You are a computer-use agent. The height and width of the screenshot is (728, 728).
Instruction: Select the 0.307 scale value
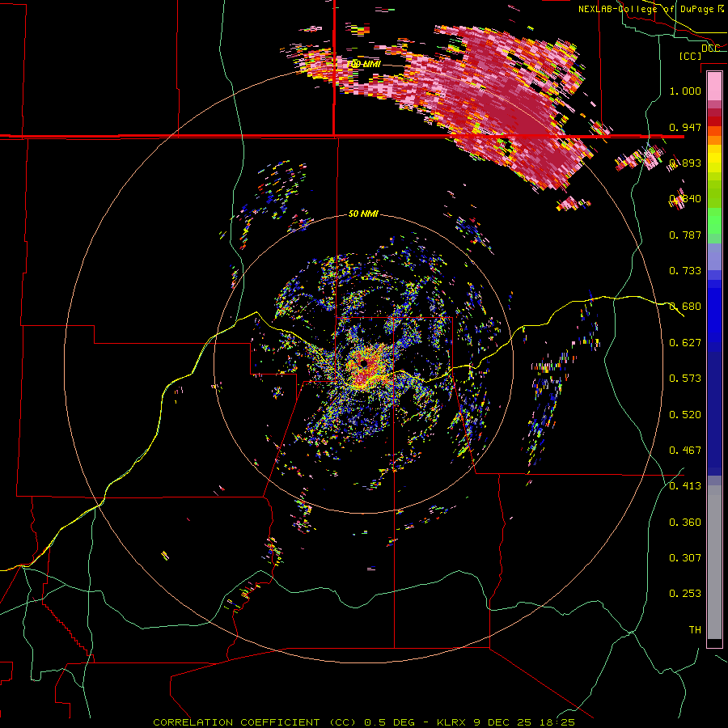pos(685,558)
